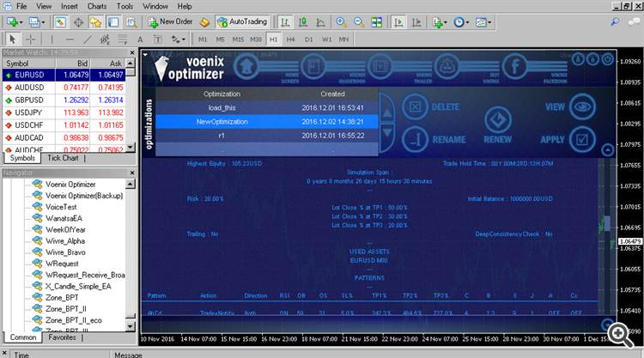Viewport: 644px width, 358px height.
Task: Open Voenix Home Screen icon
Action: click(x=246, y=66)
